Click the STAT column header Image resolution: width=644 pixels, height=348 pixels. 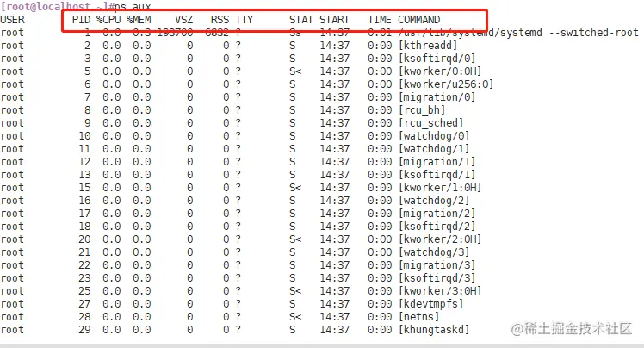(301, 20)
